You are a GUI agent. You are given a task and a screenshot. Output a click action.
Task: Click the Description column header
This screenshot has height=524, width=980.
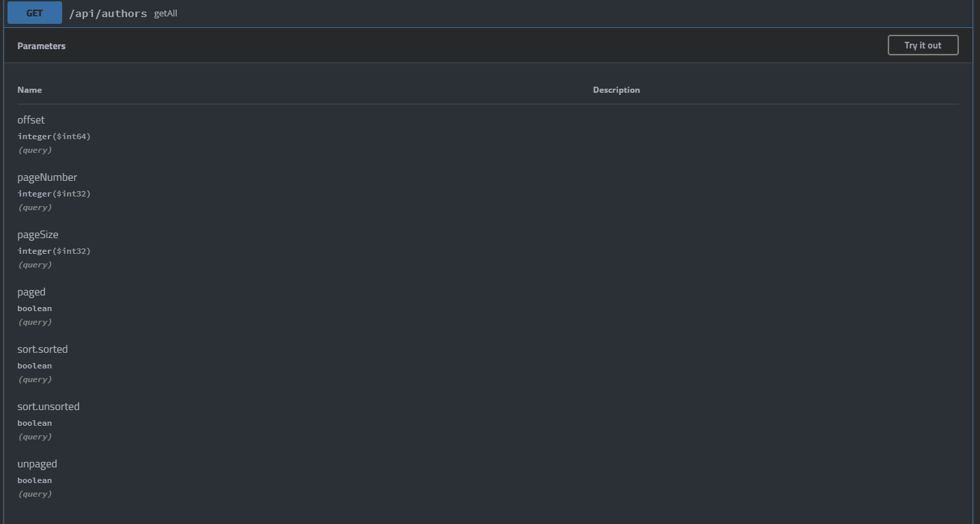pos(616,89)
